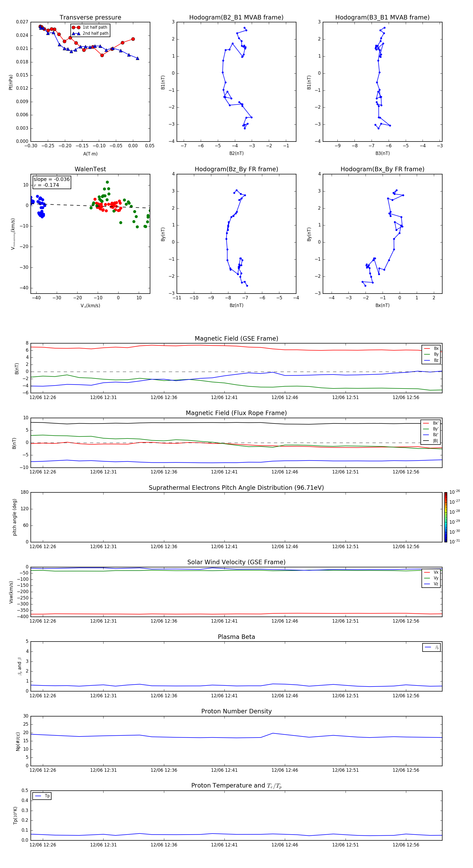Select the Vy legend entry
The height and width of the screenshot is (868, 473).
coord(431,578)
